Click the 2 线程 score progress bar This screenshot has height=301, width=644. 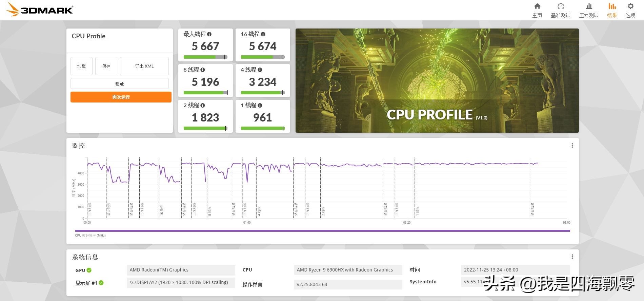(x=205, y=128)
